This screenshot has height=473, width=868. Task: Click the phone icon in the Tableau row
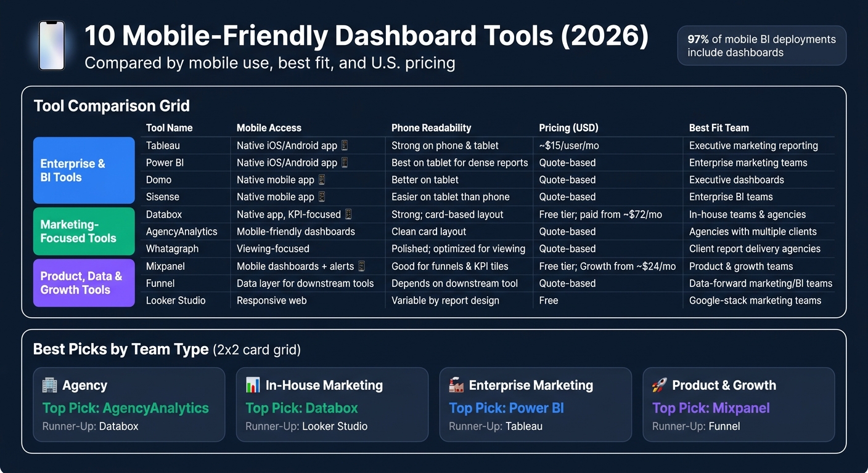pos(345,146)
